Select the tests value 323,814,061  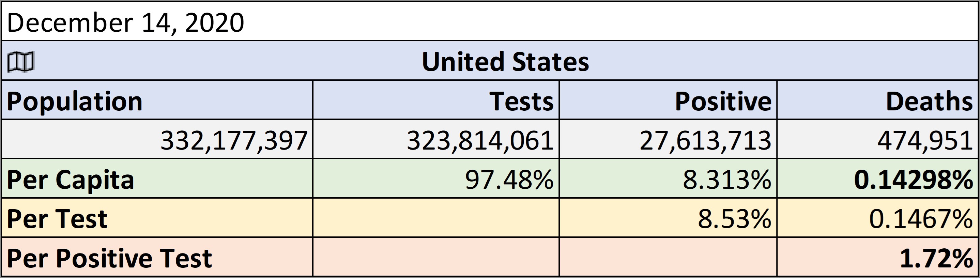436,139
